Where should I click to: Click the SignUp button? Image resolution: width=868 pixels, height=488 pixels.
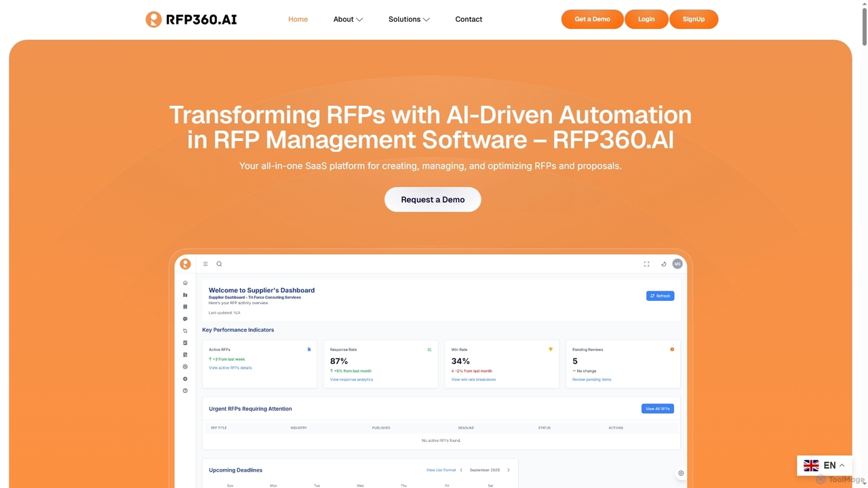pos(694,19)
